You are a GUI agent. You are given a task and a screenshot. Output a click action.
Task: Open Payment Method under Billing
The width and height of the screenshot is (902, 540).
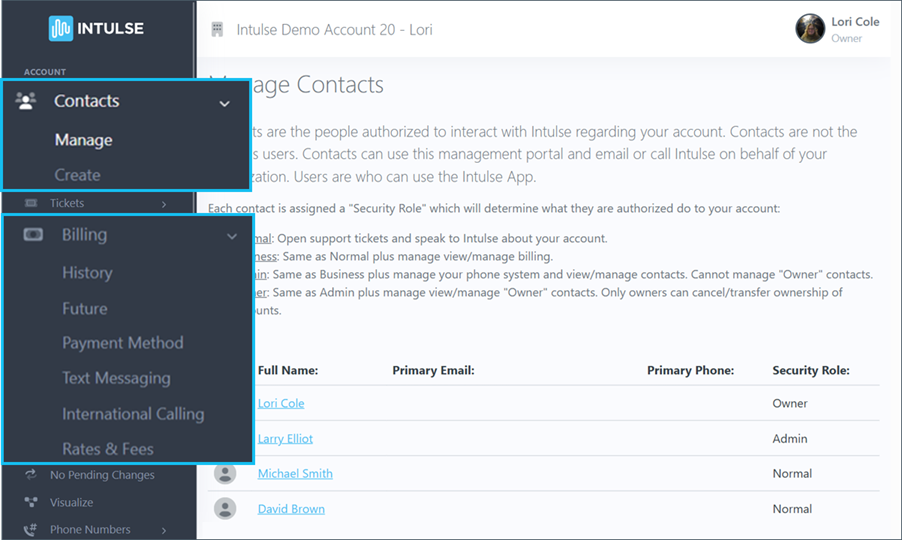click(x=122, y=343)
